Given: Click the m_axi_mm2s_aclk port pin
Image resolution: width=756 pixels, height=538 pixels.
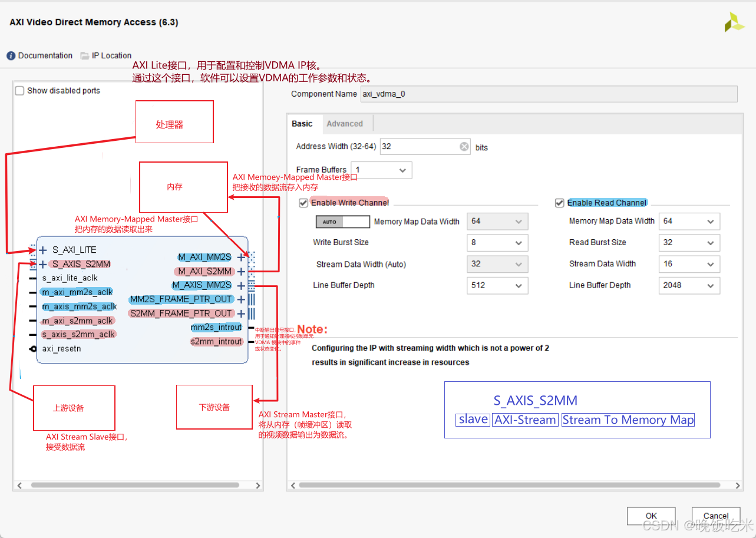Looking at the screenshot, I should (x=75, y=292).
